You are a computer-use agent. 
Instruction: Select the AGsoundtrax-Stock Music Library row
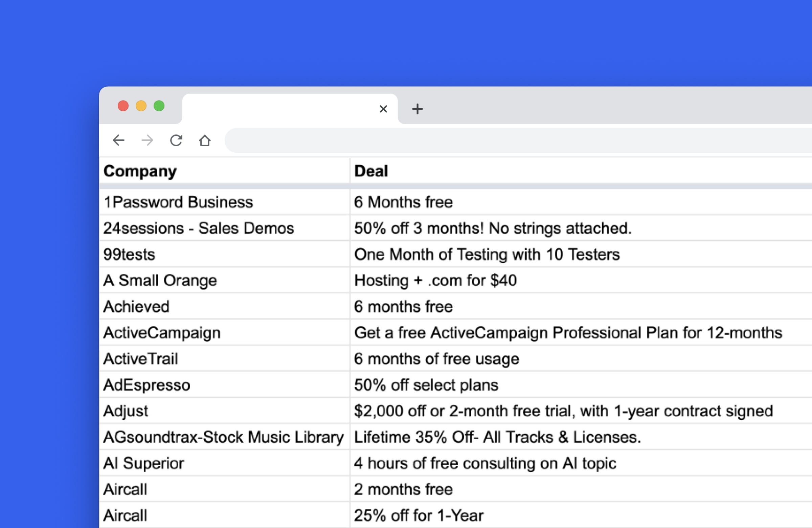pos(224,437)
